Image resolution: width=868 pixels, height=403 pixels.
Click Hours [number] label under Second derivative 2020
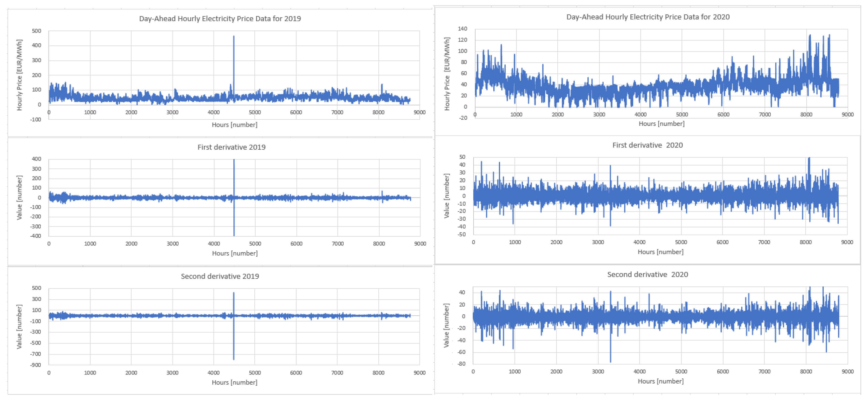click(660, 381)
